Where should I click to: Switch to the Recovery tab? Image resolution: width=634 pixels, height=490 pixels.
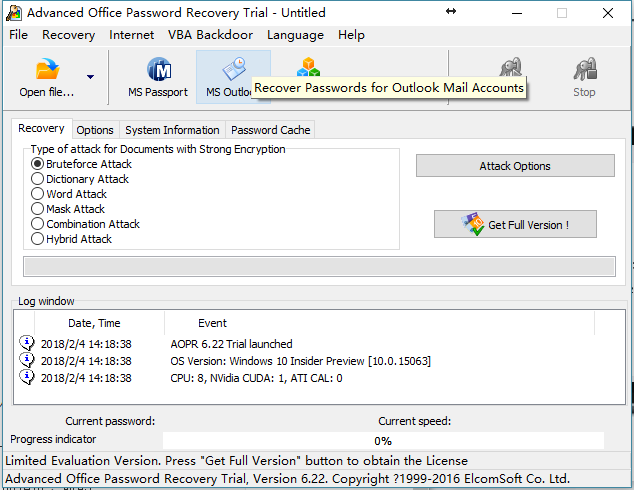[x=42, y=129]
